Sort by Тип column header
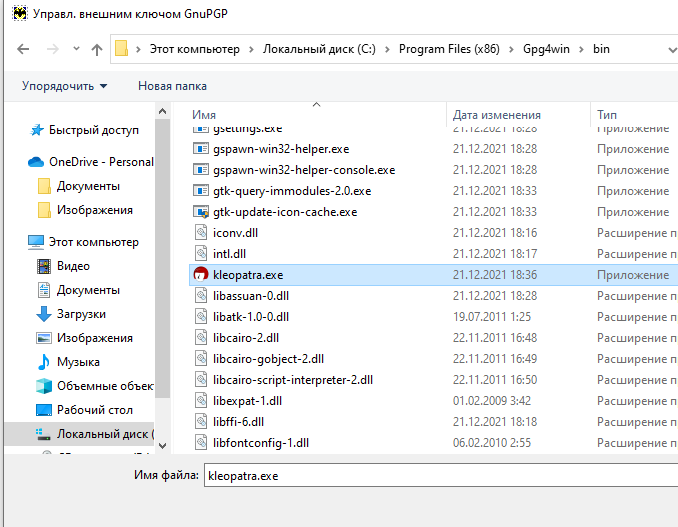Image resolution: width=678 pixels, height=527 pixels. point(607,115)
